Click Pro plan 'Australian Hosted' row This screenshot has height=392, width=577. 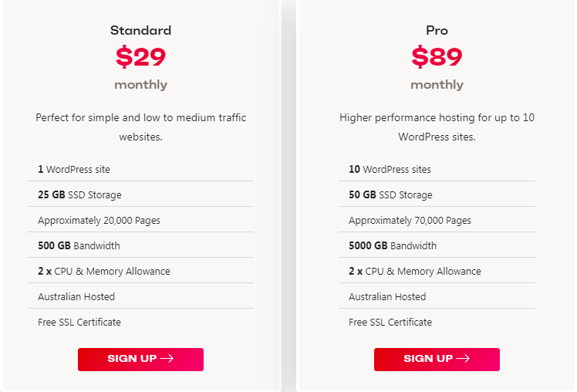pyautogui.click(x=437, y=296)
